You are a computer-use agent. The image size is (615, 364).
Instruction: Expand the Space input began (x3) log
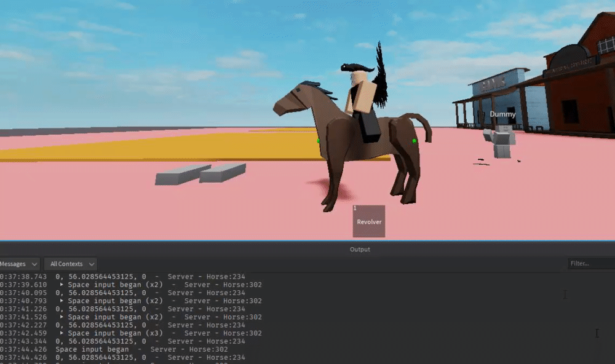tap(61, 333)
